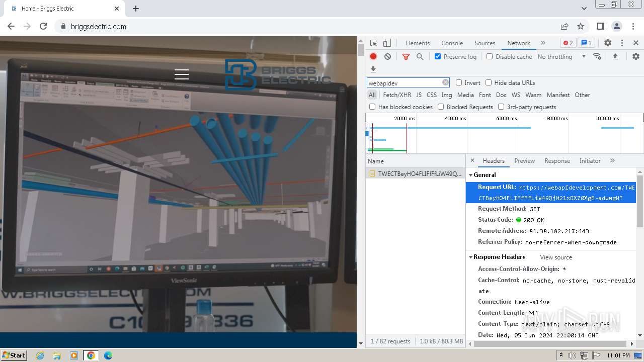Viewport: 644px width, 362px height.
Task: Clear the network log
Action: pos(387,57)
